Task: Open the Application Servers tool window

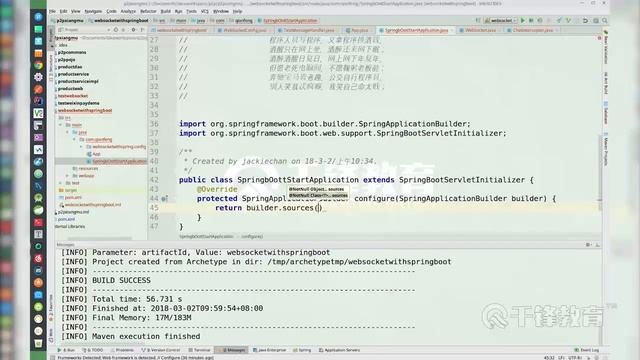Action: 339,350
